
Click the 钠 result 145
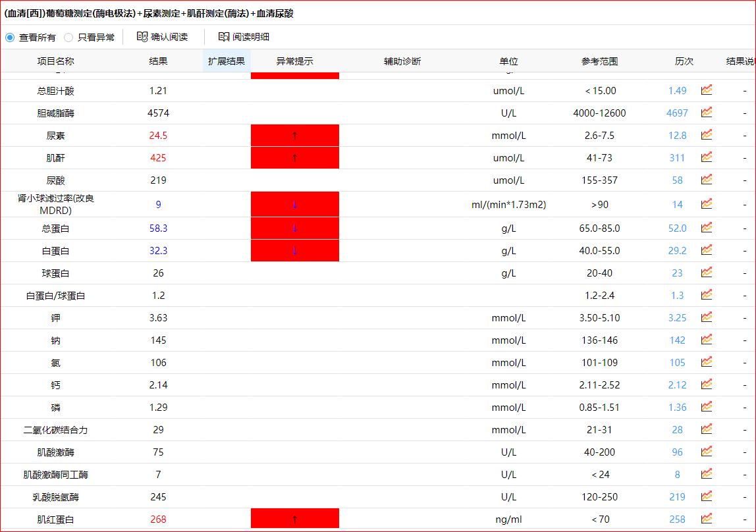point(158,340)
